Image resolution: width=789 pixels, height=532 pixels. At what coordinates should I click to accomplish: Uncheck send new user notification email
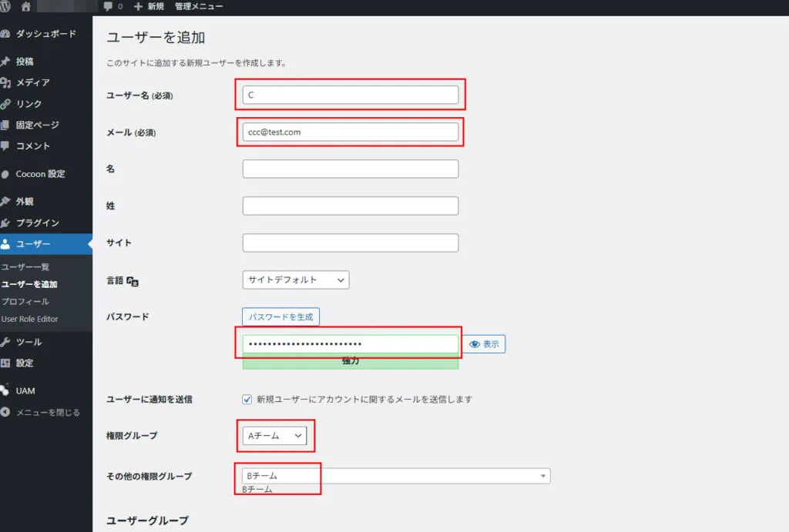coord(247,400)
